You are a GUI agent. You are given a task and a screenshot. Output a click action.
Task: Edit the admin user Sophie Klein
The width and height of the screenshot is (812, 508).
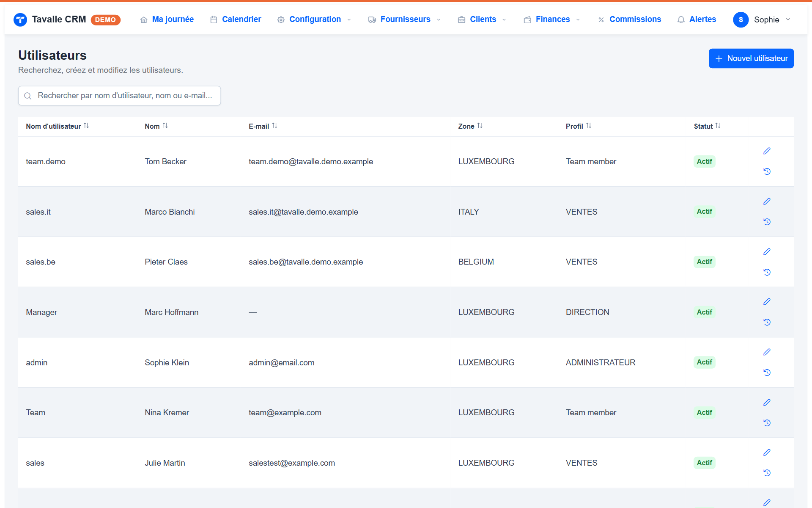(767, 352)
